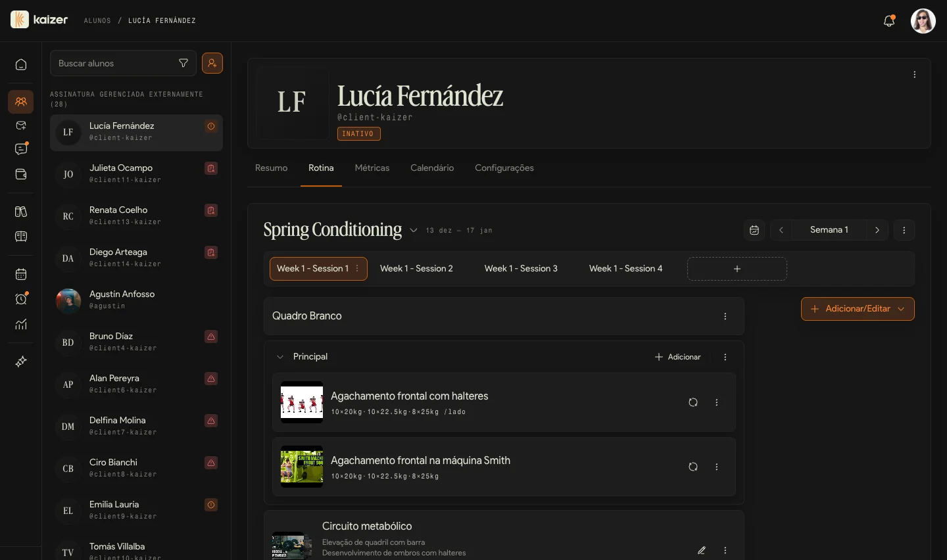Open the notifications bell
Viewport: 947px width, 560px height.
coord(889,21)
